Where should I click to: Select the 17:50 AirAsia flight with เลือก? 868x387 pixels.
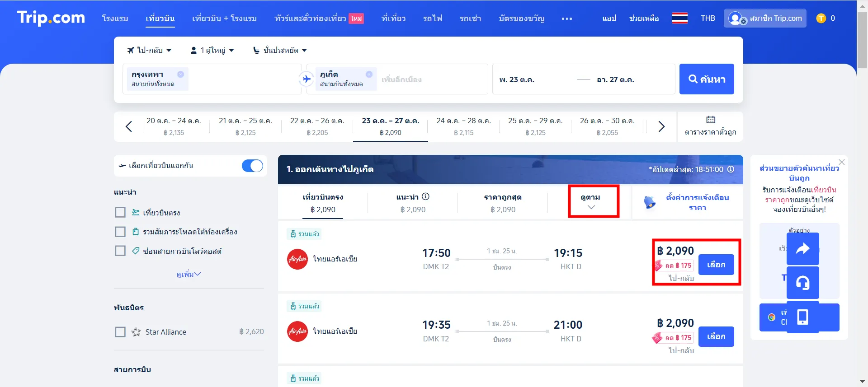pyautogui.click(x=716, y=265)
